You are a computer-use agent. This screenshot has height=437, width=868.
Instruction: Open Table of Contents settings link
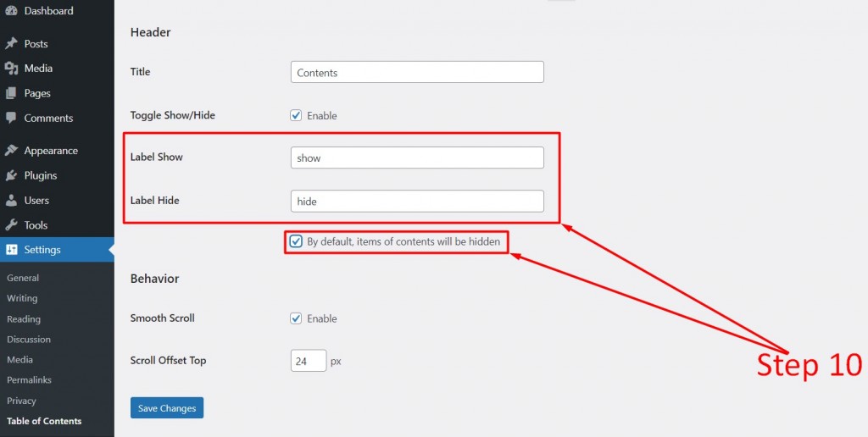[x=44, y=421]
